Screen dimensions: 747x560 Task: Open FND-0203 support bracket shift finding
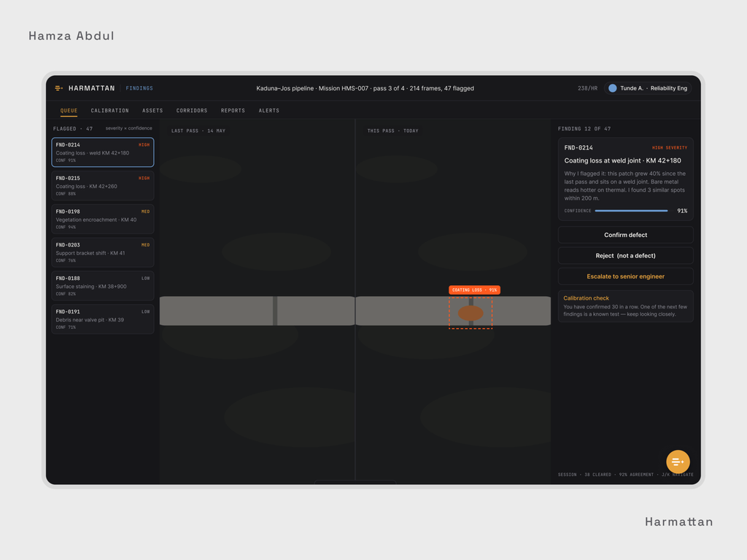click(x=102, y=252)
